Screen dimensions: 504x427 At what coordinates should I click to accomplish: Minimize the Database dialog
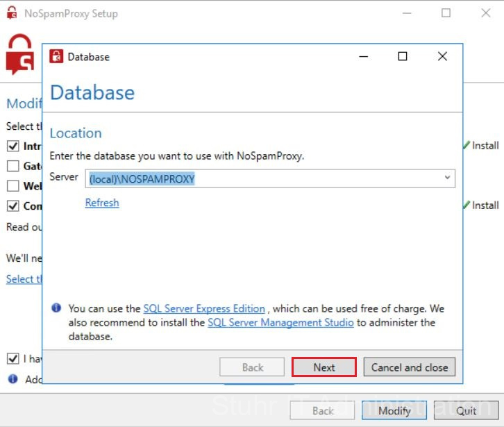pos(364,57)
